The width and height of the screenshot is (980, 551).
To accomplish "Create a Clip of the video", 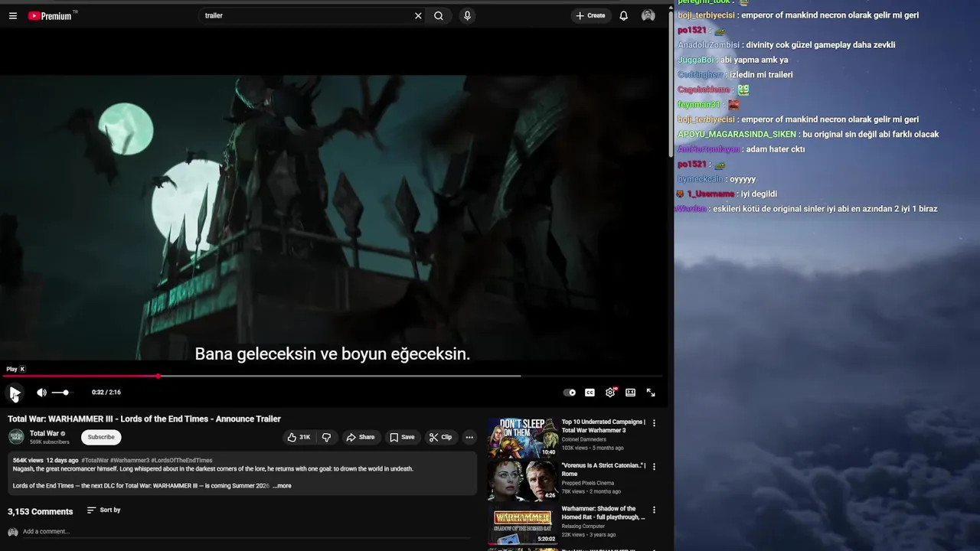I will (440, 437).
